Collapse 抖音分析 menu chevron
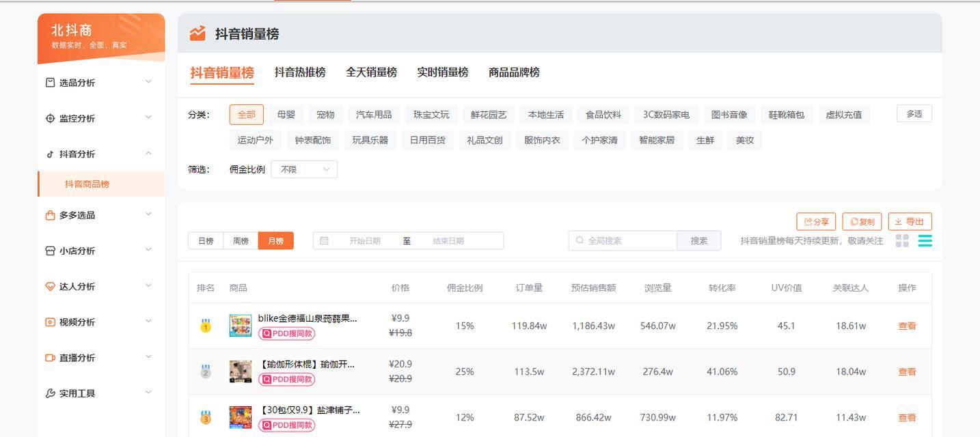The image size is (980, 437). pyautogui.click(x=148, y=154)
